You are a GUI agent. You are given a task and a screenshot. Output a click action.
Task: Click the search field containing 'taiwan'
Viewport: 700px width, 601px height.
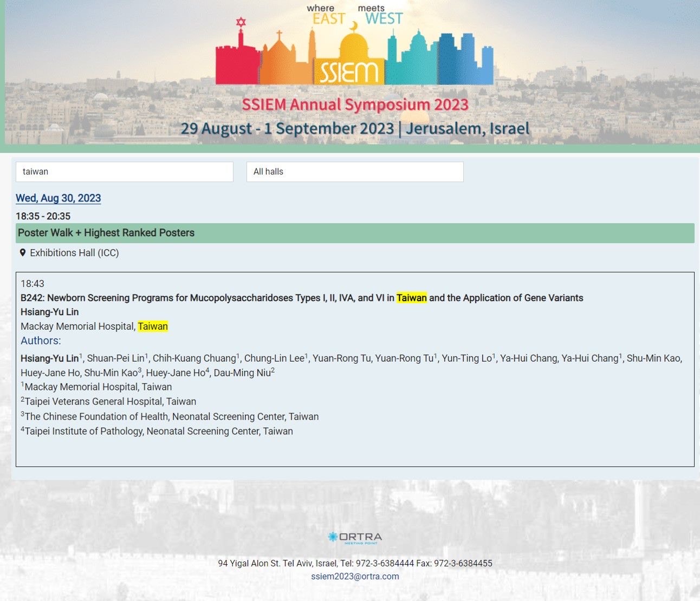[x=125, y=172]
